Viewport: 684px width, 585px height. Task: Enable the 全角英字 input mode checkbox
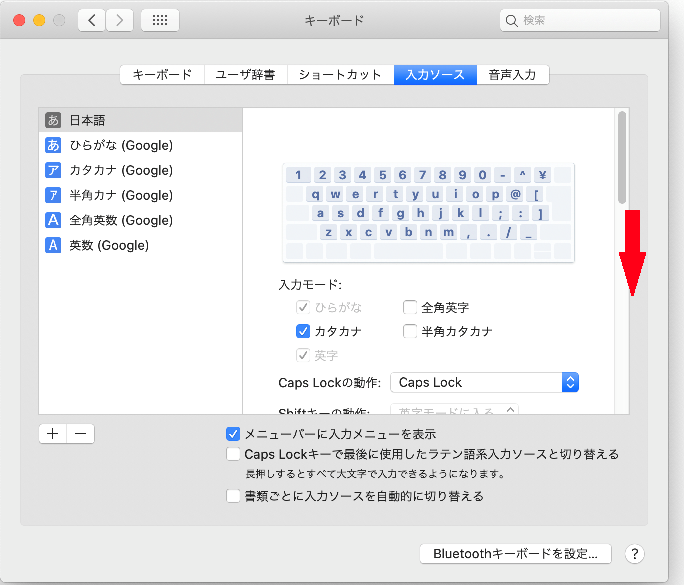click(410, 307)
